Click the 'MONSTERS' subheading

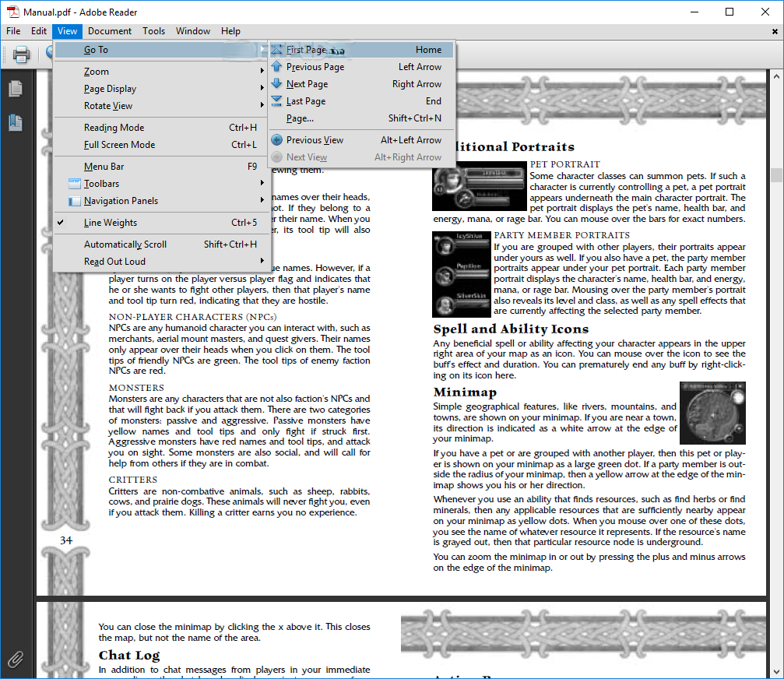[136, 388]
